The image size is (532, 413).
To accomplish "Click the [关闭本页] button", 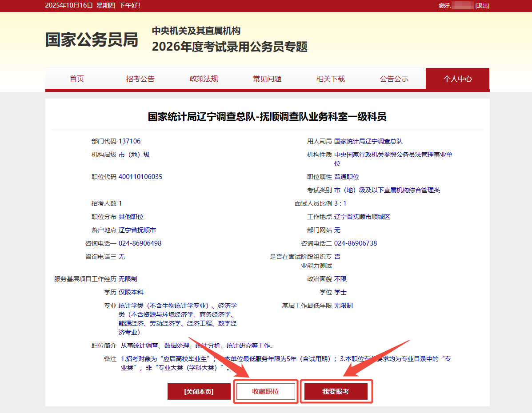I will pos(199,392).
